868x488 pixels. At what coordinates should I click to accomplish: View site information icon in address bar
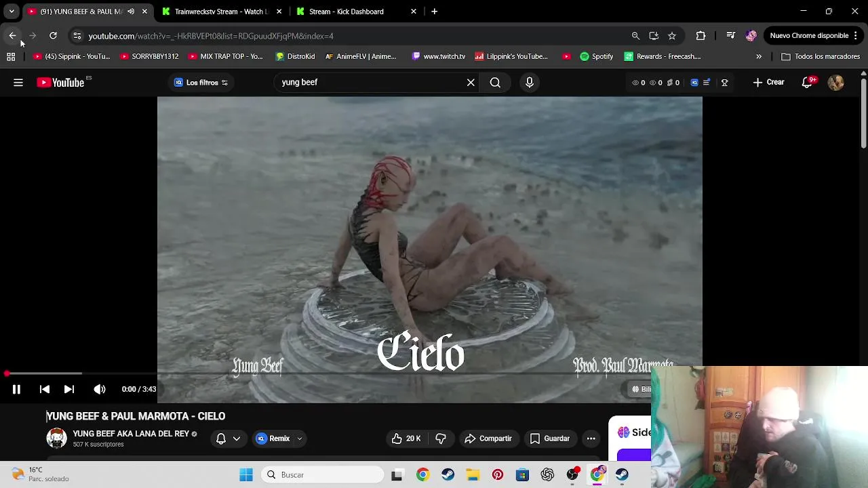tap(77, 36)
